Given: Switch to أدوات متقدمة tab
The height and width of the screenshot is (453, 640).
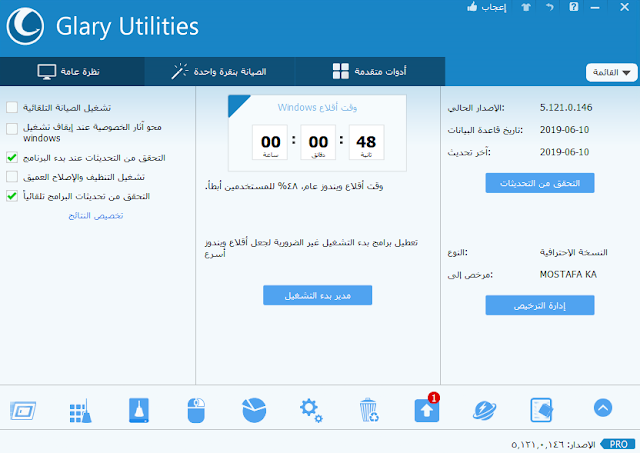Looking at the screenshot, I should 370,71.
